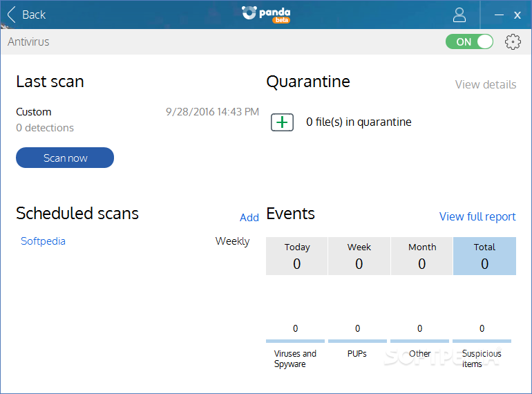
Task: Click the 'Weekly' schedule text
Action: [232, 241]
